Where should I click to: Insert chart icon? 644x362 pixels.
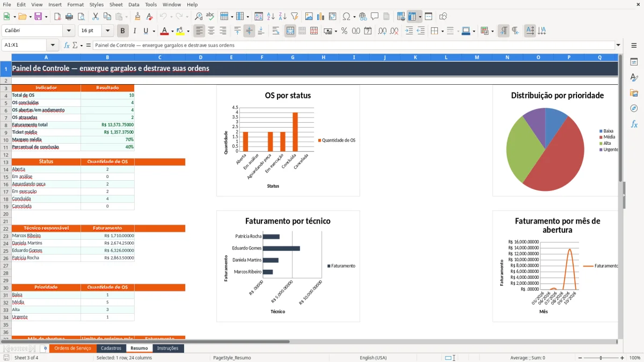pyautogui.click(x=321, y=17)
